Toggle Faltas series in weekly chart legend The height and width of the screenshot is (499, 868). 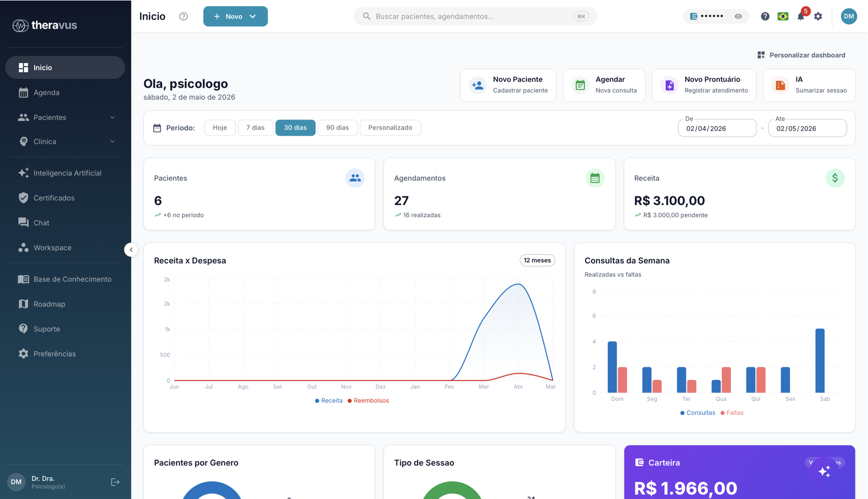tap(732, 413)
